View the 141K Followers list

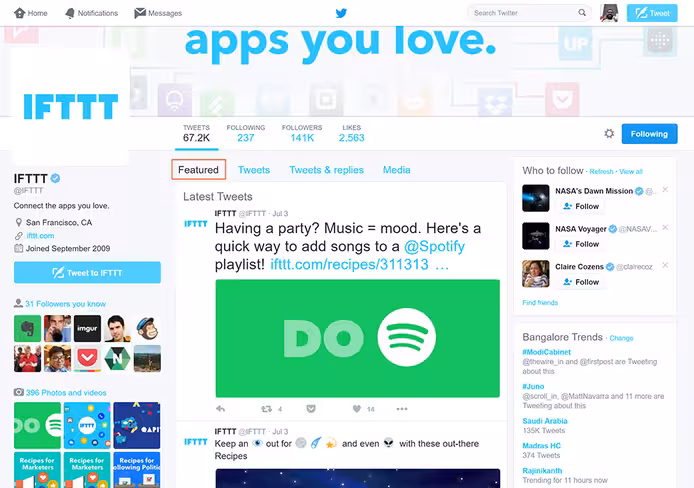point(302,133)
